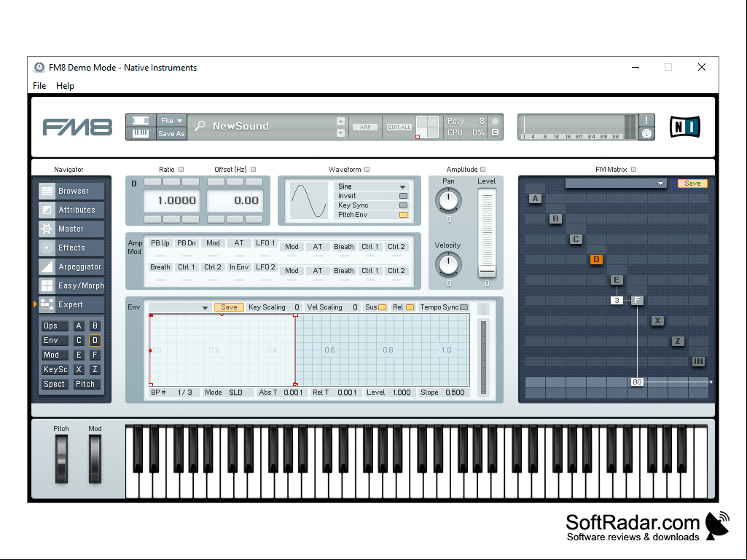Select operator Z in the FM Matrix
747x560 pixels.
(x=678, y=341)
